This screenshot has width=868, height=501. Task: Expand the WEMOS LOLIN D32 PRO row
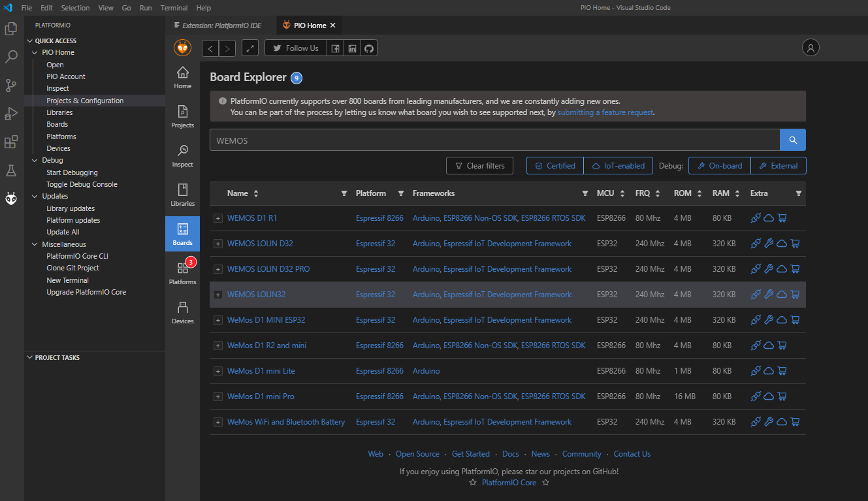click(218, 269)
